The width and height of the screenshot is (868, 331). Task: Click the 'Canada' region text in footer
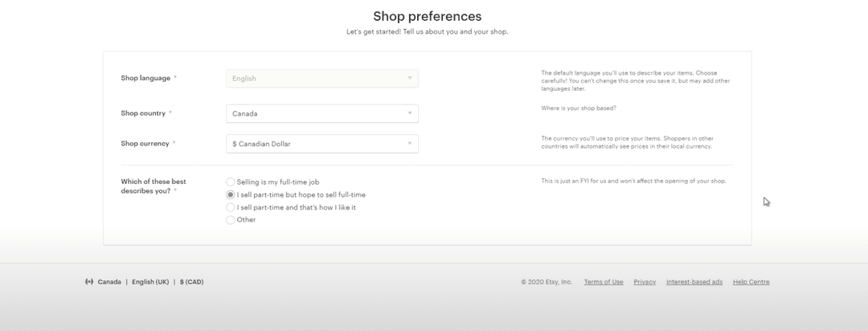(109, 282)
